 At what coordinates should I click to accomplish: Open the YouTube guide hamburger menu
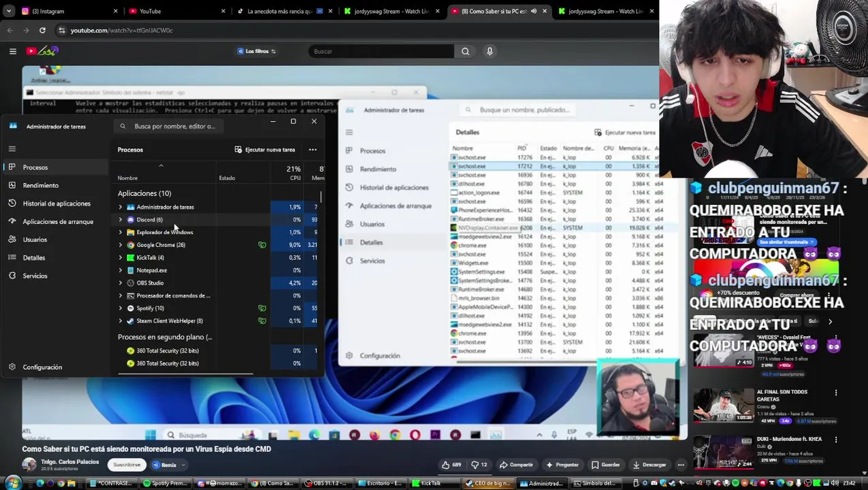12,51
